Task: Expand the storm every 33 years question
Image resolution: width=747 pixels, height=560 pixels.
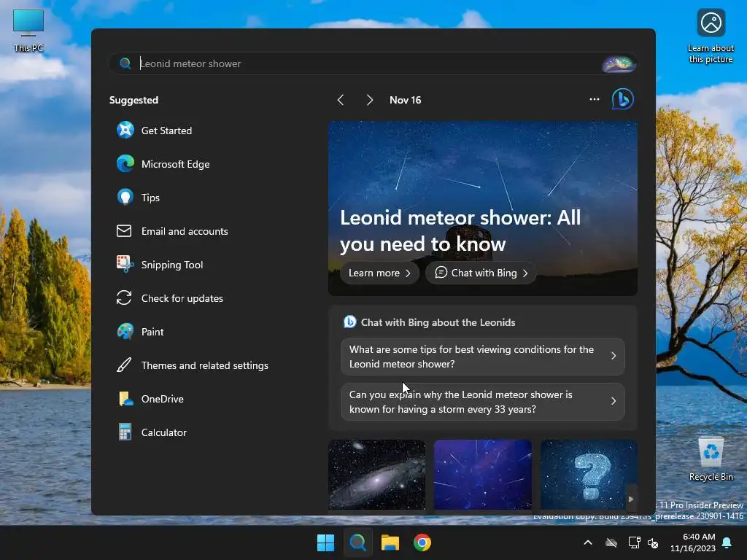Action: pyautogui.click(x=483, y=402)
